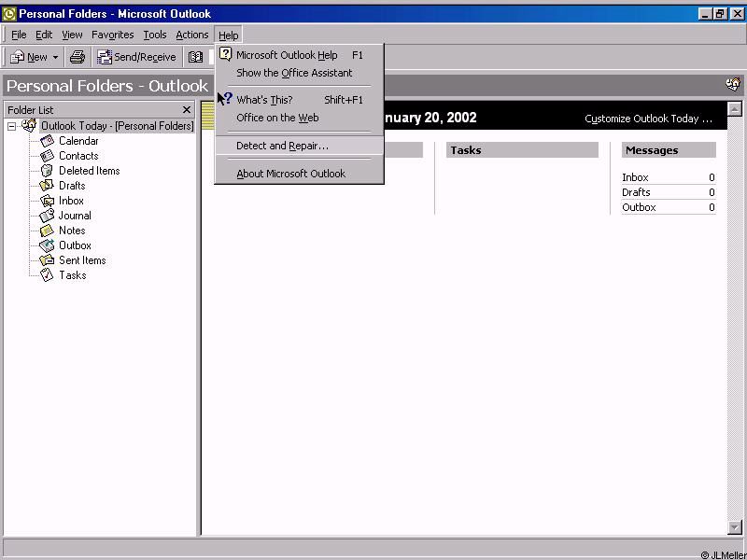Click the Deleted Items folder icon
This screenshot has width=747, height=560.
pyautogui.click(x=47, y=171)
